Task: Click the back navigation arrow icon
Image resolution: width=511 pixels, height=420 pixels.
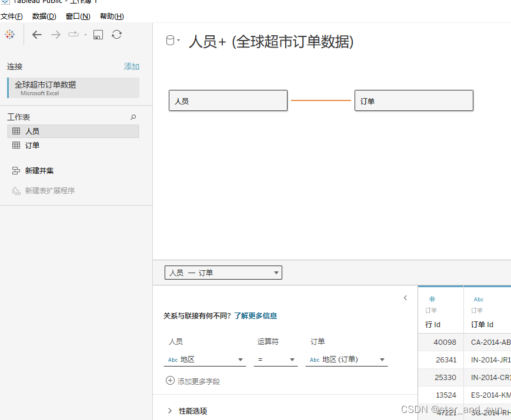Action: coord(36,34)
